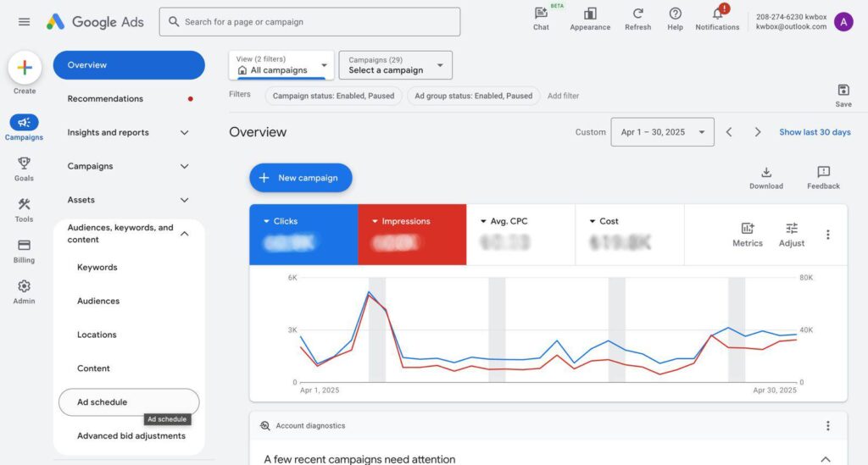The width and height of the screenshot is (868, 465).
Task: Select Overview in the navigation
Action: (129, 65)
